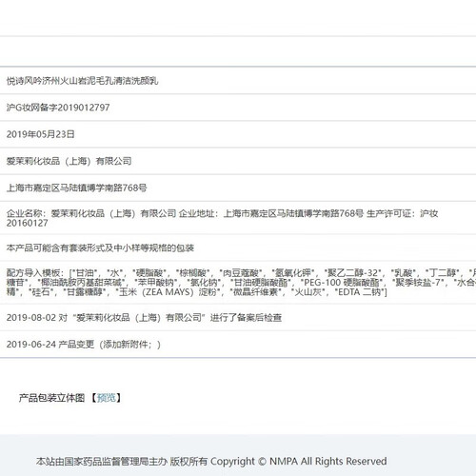Click the 2019-08-02 post-filing inspection record

coord(144,317)
